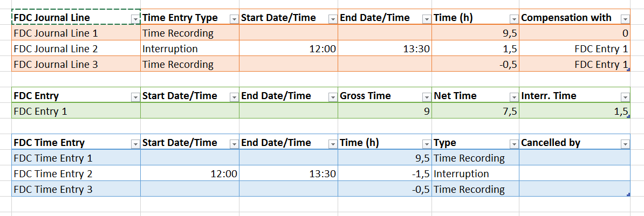Open the Net Time filter dropdown
This screenshot has width=644, height=216.
[x=514, y=97]
